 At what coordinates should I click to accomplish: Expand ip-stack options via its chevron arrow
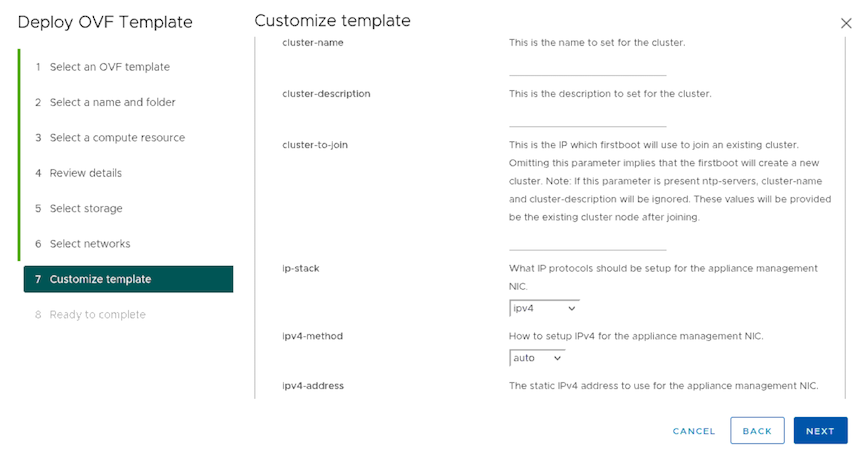[x=571, y=309]
